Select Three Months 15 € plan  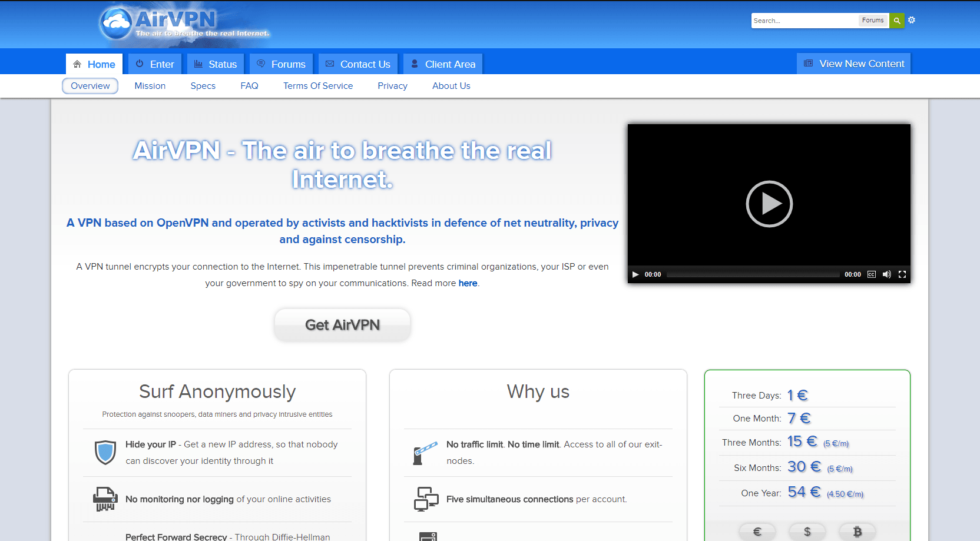(807, 442)
